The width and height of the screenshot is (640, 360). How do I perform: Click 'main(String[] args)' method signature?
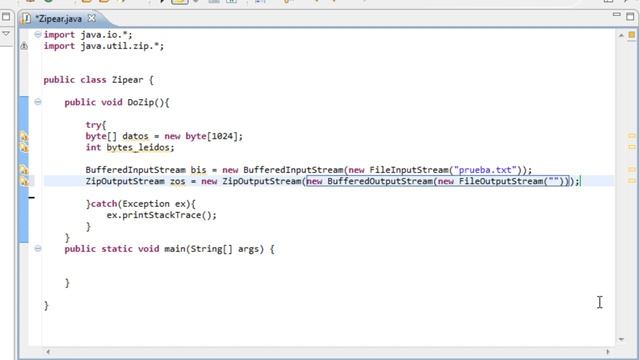point(214,249)
